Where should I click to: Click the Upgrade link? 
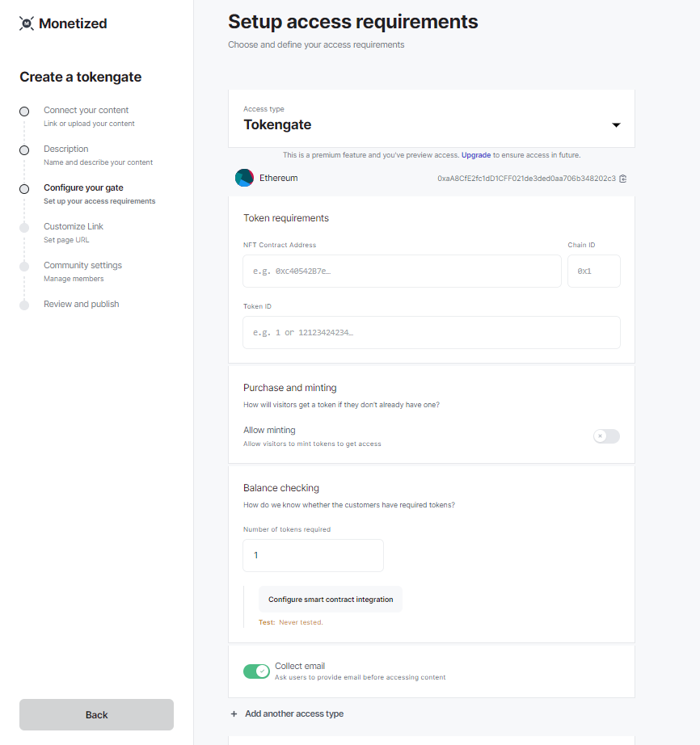tap(476, 155)
